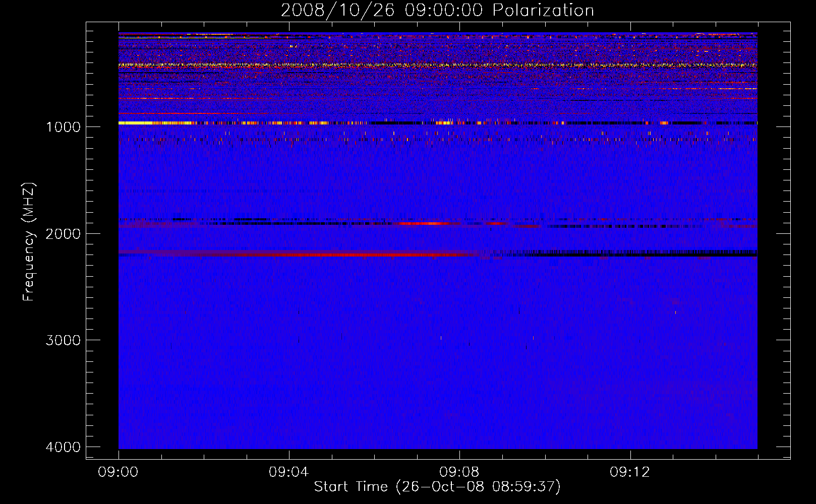Image resolution: width=816 pixels, height=504 pixels.
Task: Click the 'Start Time (26-Oct-08 08:59:37)' label
Action: tap(437, 486)
